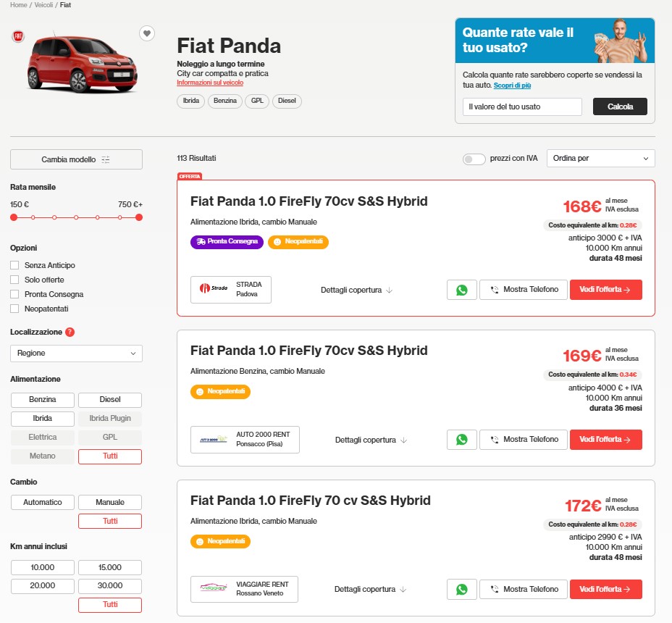Click the right handle of Rata mensile slider
This screenshot has width=672, height=623.
[x=139, y=217]
